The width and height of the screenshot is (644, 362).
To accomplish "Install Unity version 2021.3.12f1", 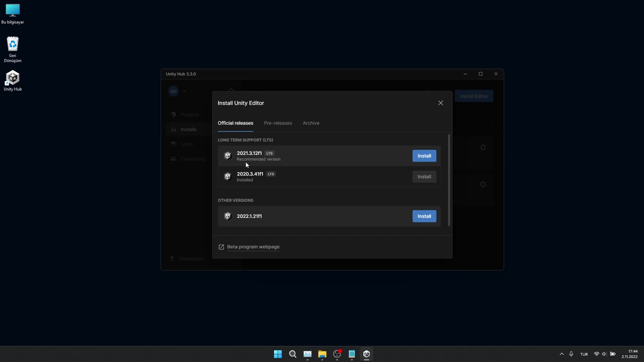I will pyautogui.click(x=424, y=156).
